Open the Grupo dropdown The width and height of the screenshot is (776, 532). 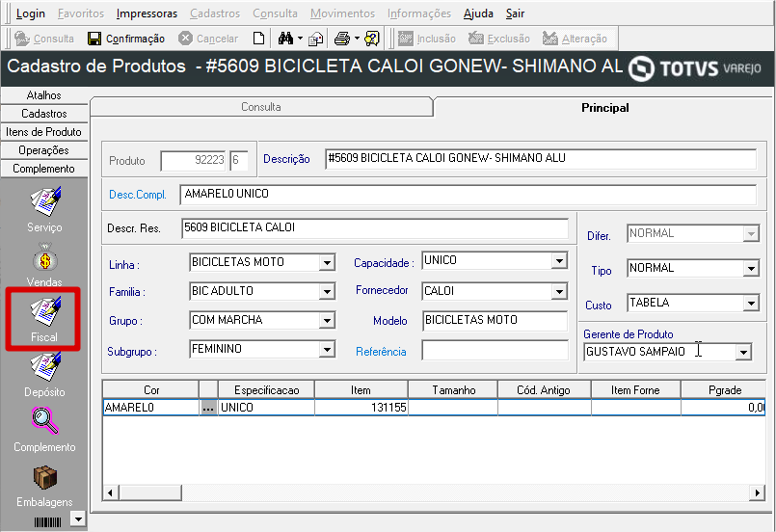pos(327,321)
